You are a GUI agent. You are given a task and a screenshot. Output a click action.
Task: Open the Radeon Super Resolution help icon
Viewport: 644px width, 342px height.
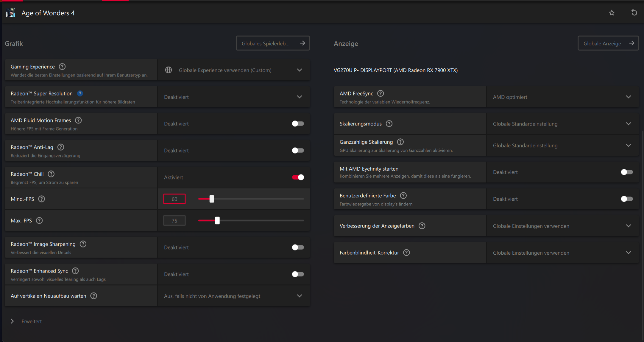pyautogui.click(x=80, y=93)
